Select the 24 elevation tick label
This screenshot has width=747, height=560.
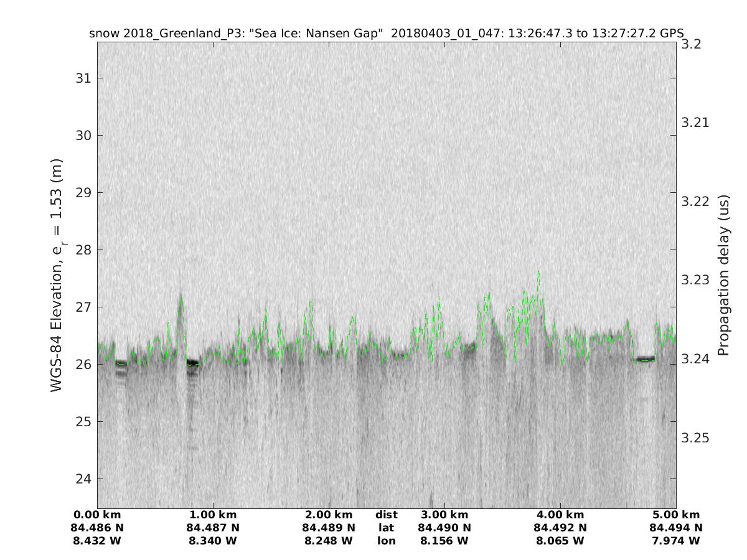tap(82, 479)
